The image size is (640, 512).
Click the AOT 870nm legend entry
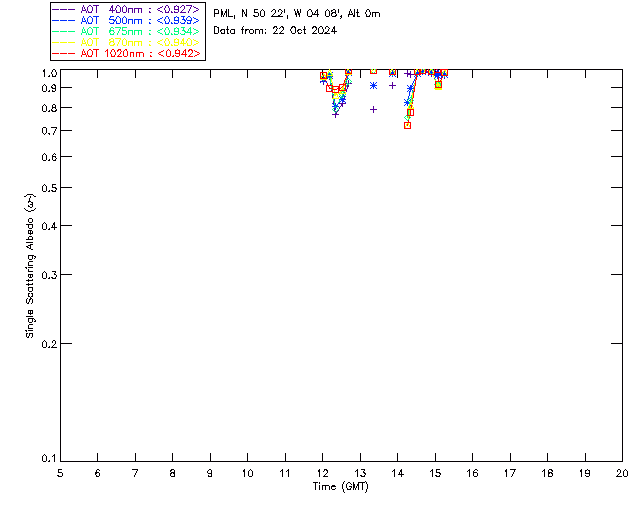126,42
